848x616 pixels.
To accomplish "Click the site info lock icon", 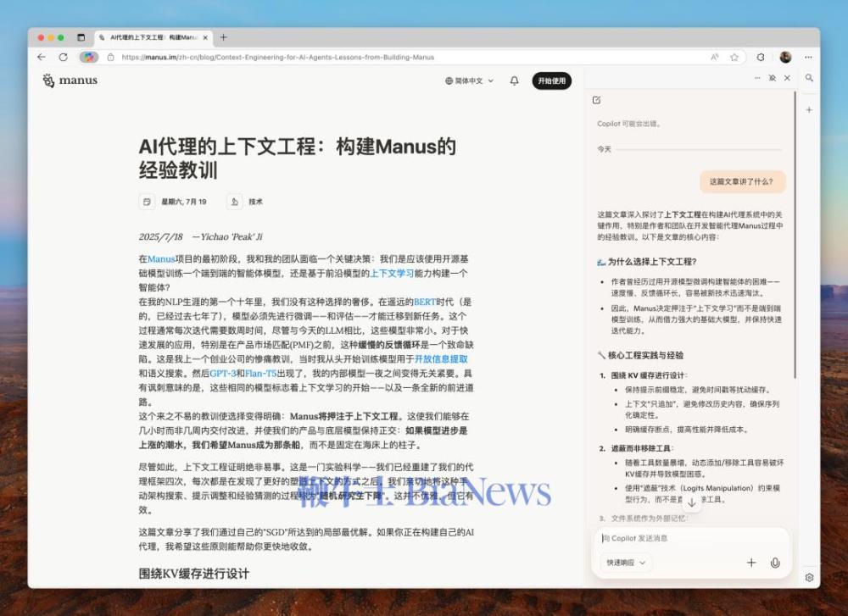I will pyautogui.click(x=110, y=58).
